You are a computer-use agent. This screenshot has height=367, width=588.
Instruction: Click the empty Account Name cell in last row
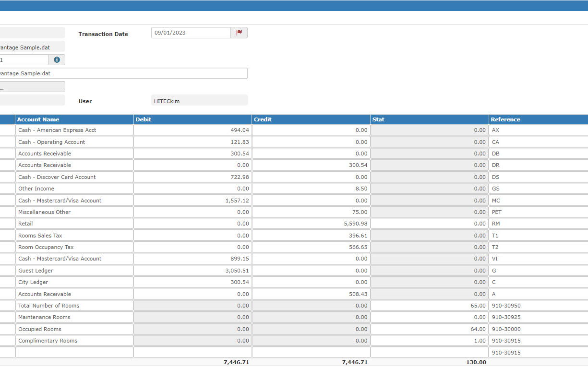74,353
